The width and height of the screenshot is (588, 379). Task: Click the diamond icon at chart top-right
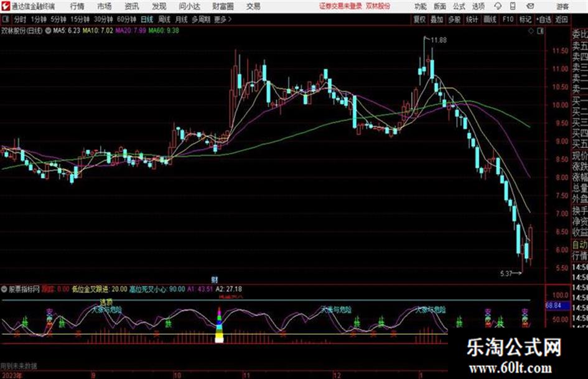pyautogui.click(x=531, y=31)
